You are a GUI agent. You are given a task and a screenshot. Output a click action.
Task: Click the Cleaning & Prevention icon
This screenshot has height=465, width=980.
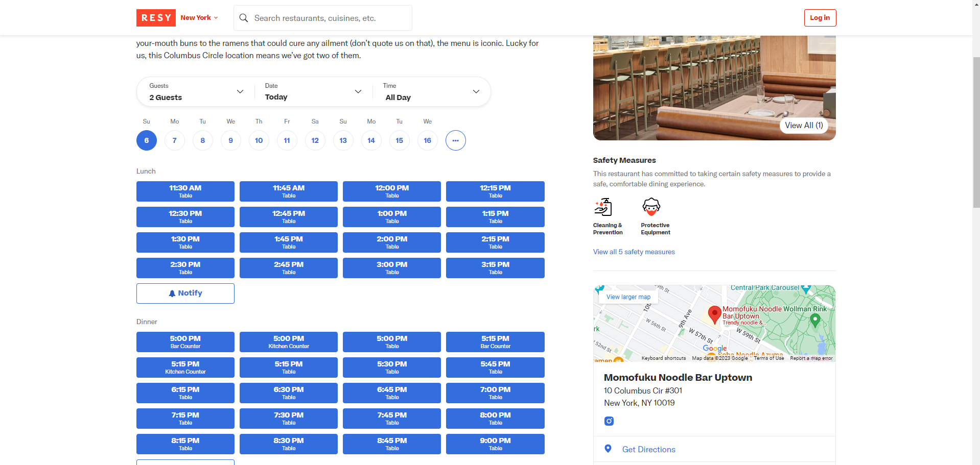coord(603,207)
